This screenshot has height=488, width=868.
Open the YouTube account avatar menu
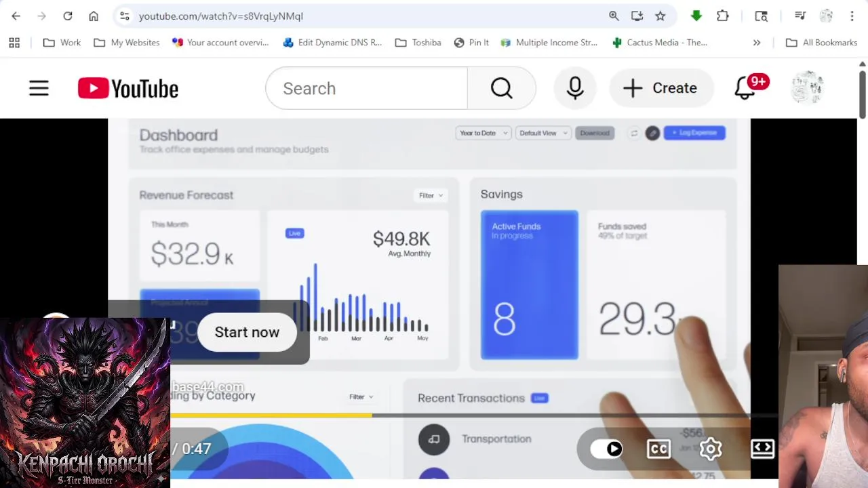807,88
